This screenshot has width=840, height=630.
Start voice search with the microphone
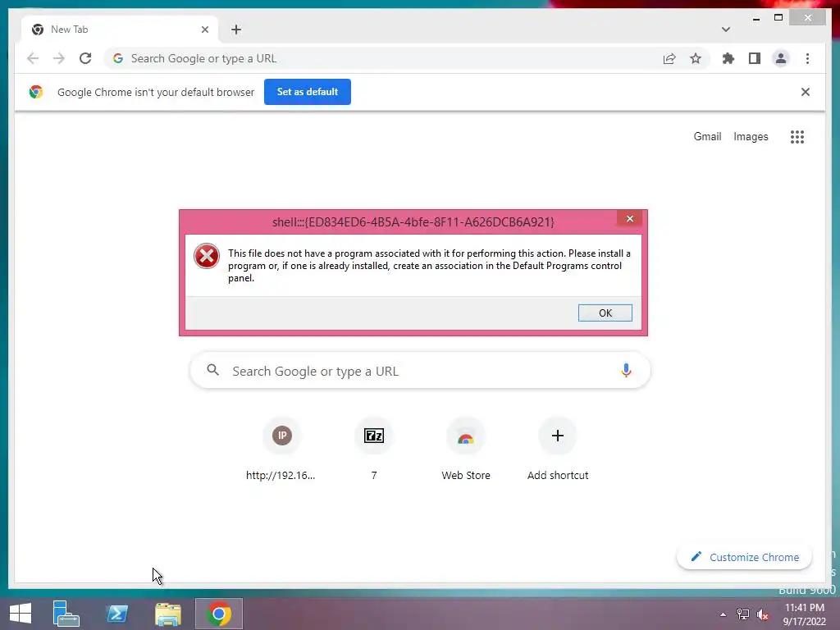[626, 370]
